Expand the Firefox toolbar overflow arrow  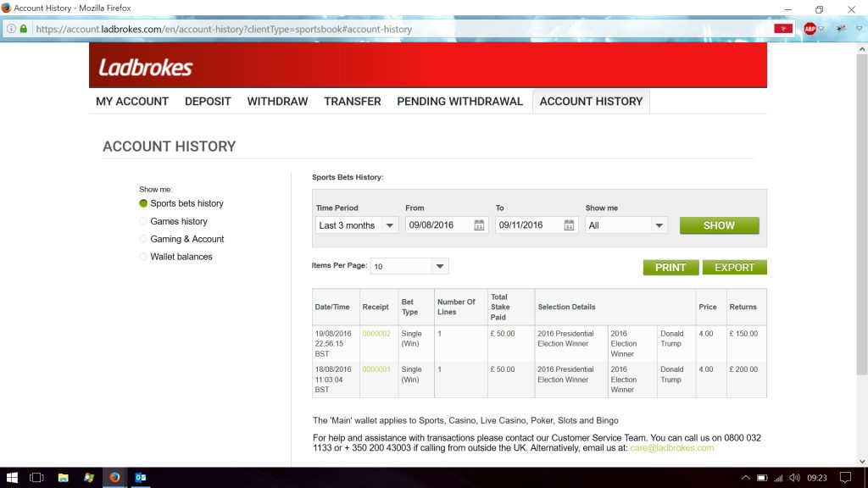pos(860,29)
